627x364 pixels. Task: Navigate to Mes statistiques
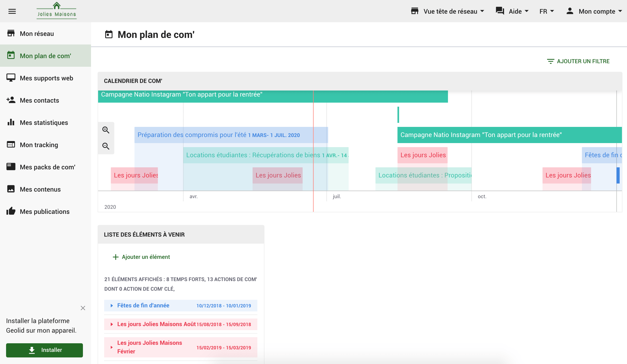(x=46, y=122)
